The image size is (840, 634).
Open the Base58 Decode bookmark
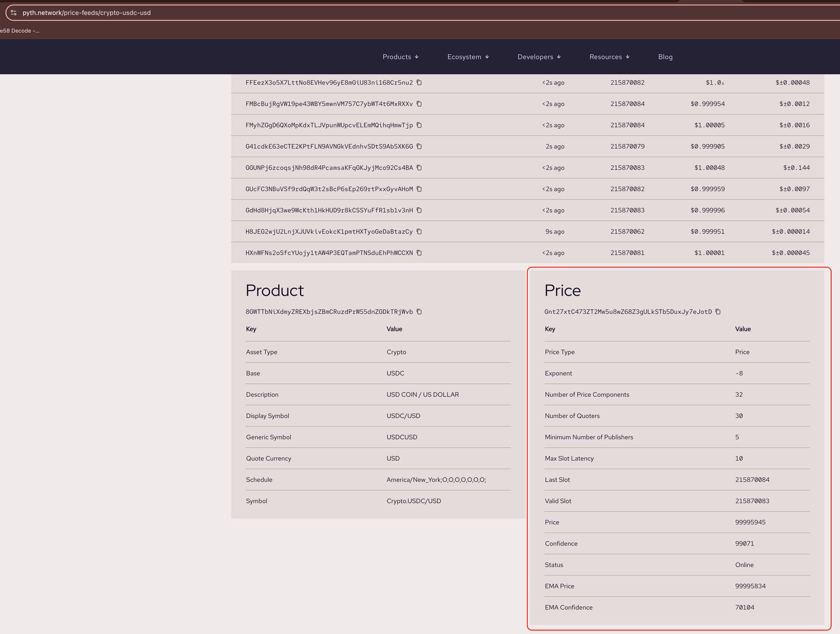[x=20, y=31]
